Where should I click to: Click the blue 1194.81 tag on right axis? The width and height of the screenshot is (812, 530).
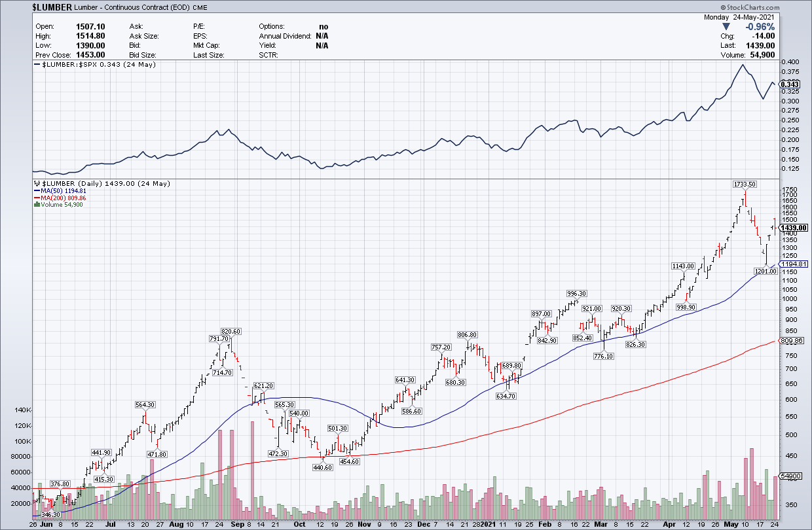792,264
